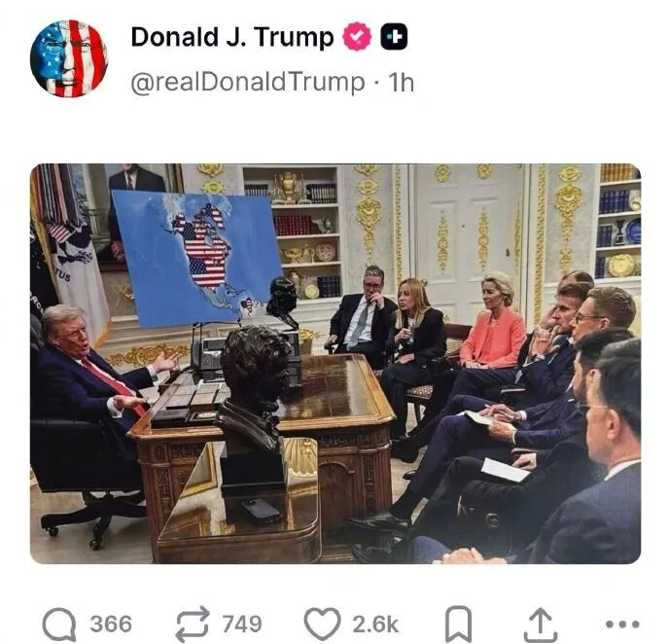This screenshot has height=644, width=668.
Task: Click the woman in the coral jacket
Action: point(494,326)
